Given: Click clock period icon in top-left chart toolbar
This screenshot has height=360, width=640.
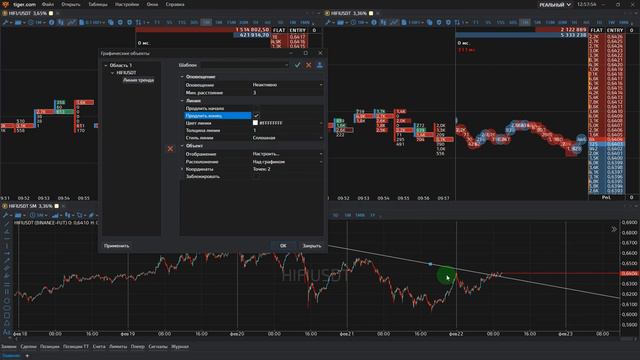Looking at the screenshot, I should pos(31,22).
